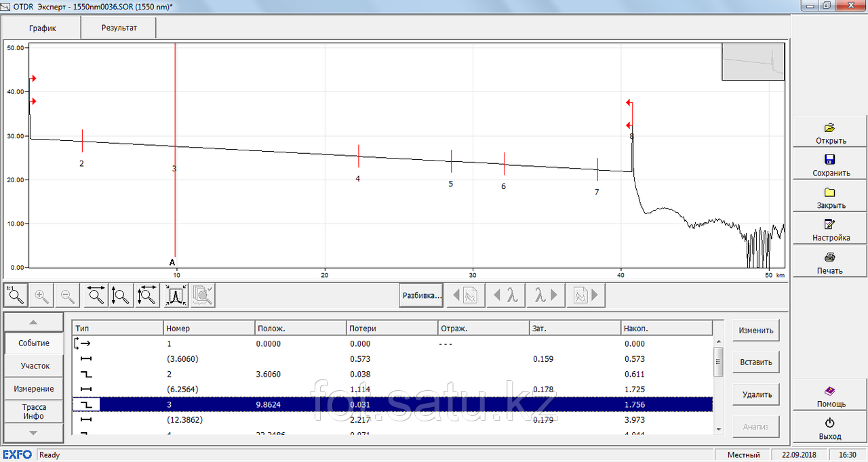The width and height of the screenshot is (868, 462).
Task: Select the section row (12.3862)
Action: coord(393,419)
